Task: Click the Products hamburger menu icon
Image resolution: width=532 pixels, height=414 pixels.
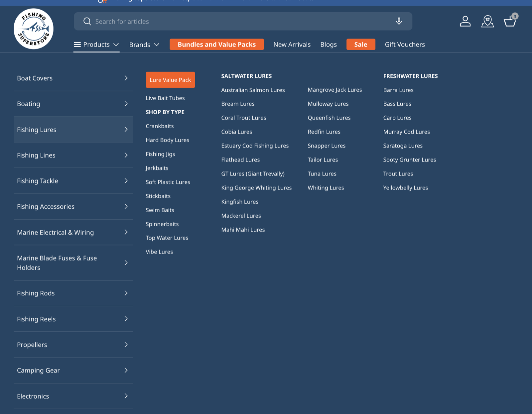Action: pos(77,45)
